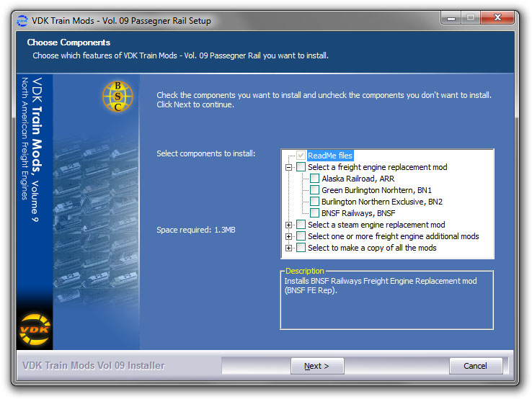Check the Alaska Railroad, ARR checkbox
Screen dimensions: 532x399
tap(314, 179)
